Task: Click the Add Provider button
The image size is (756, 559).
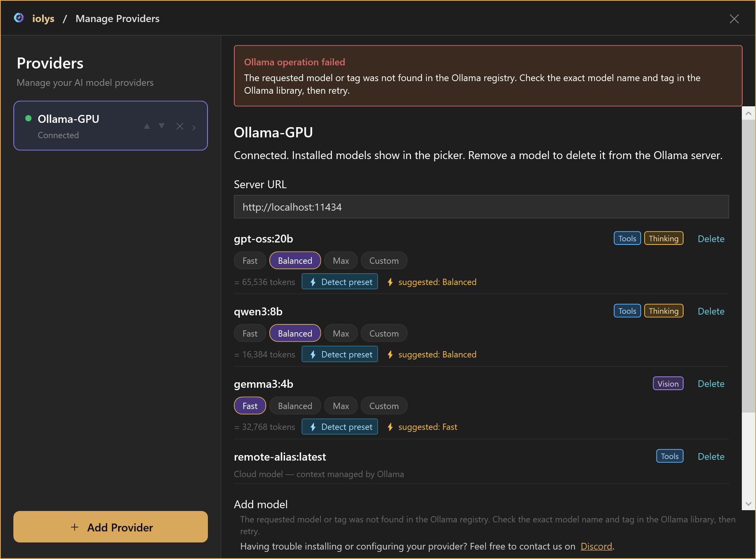Action: (111, 527)
